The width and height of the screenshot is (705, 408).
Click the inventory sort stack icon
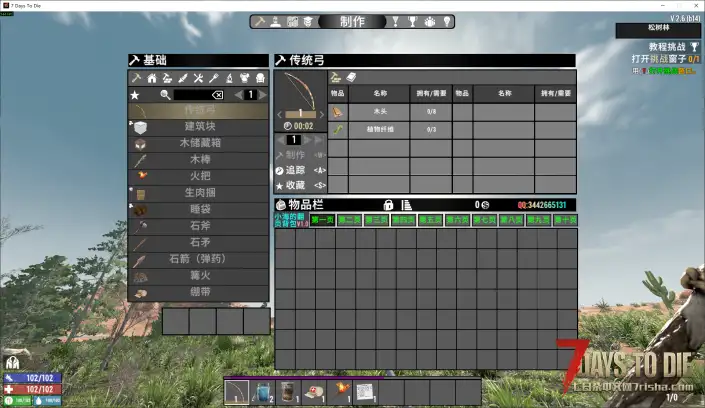click(x=406, y=205)
